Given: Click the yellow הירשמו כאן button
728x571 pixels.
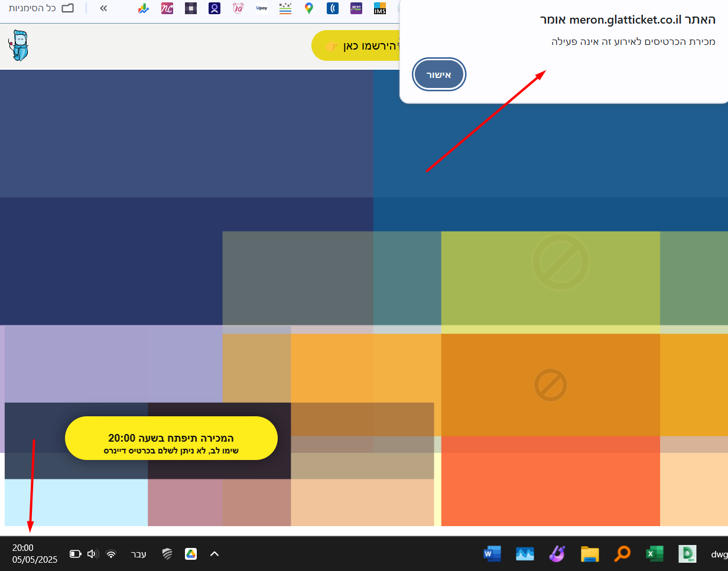Looking at the screenshot, I should click(356, 45).
